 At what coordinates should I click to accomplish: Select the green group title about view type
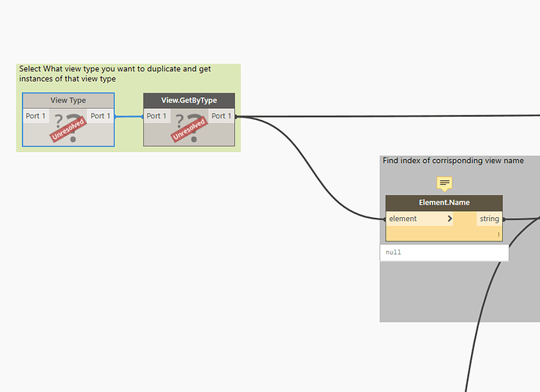coord(115,74)
